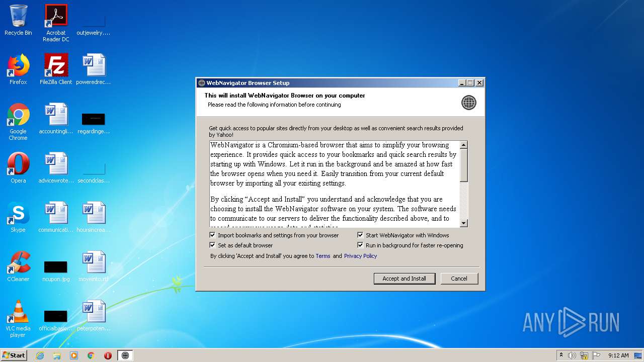Minimize the WebNavigator Browser Setup window
This screenshot has height=362, width=644.
[x=462, y=83]
